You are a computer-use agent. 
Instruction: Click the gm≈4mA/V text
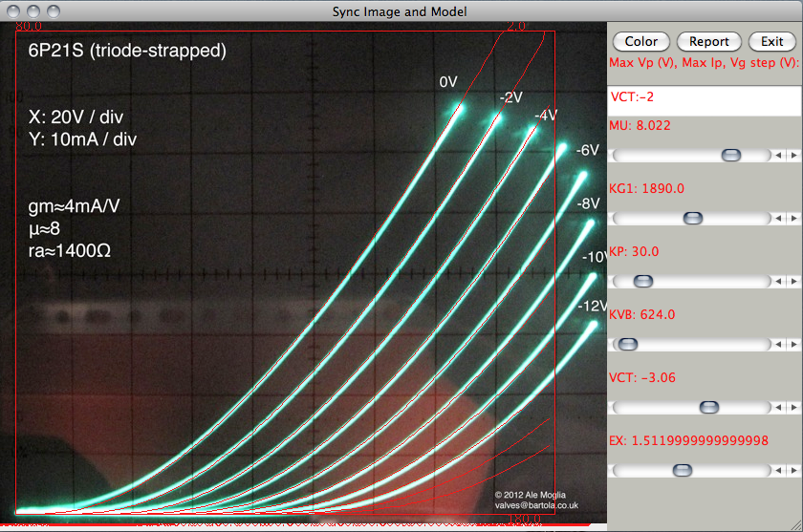(x=75, y=206)
